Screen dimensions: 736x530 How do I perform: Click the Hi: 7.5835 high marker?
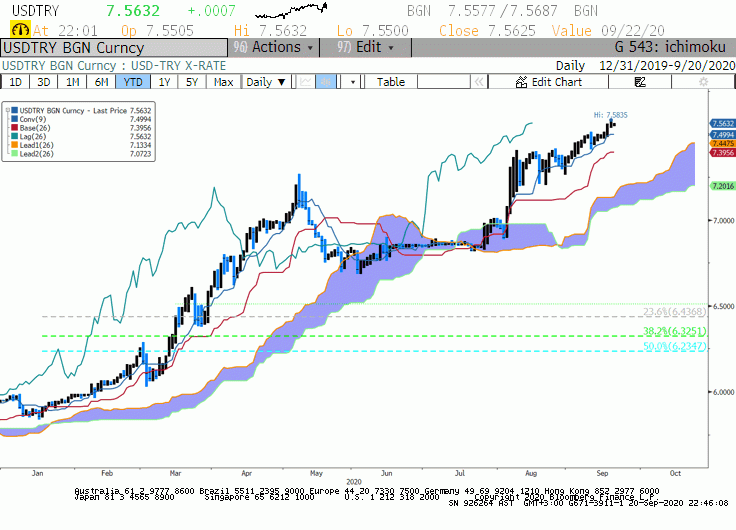(610, 115)
